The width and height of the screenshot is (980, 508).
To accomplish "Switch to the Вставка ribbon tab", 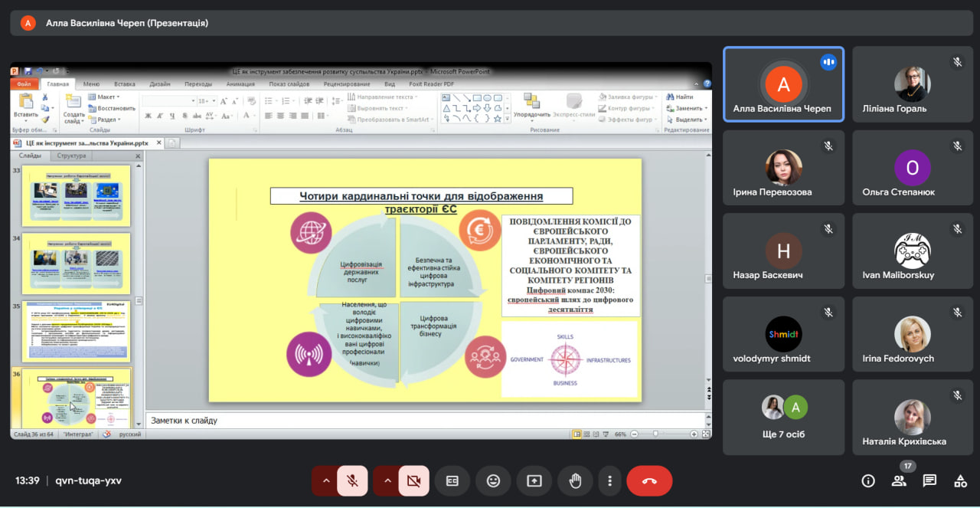I will coord(124,84).
